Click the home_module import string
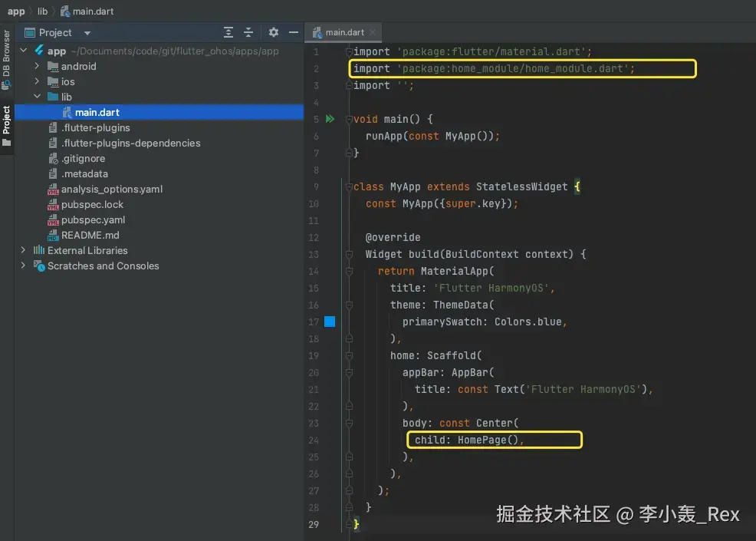 [514, 68]
